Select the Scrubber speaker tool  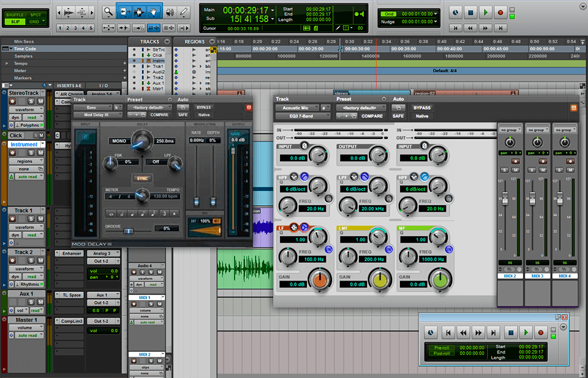[170, 10]
